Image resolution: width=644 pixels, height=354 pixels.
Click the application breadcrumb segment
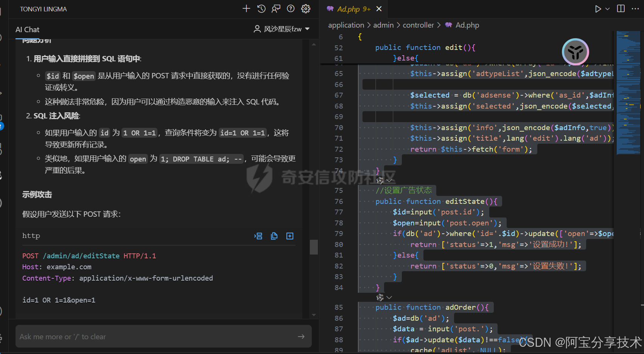coord(346,25)
